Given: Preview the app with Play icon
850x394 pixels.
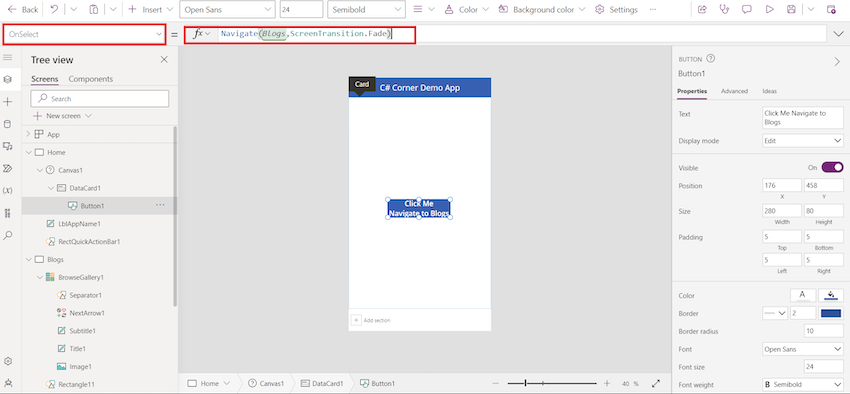Looking at the screenshot, I should tap(769, 10).
